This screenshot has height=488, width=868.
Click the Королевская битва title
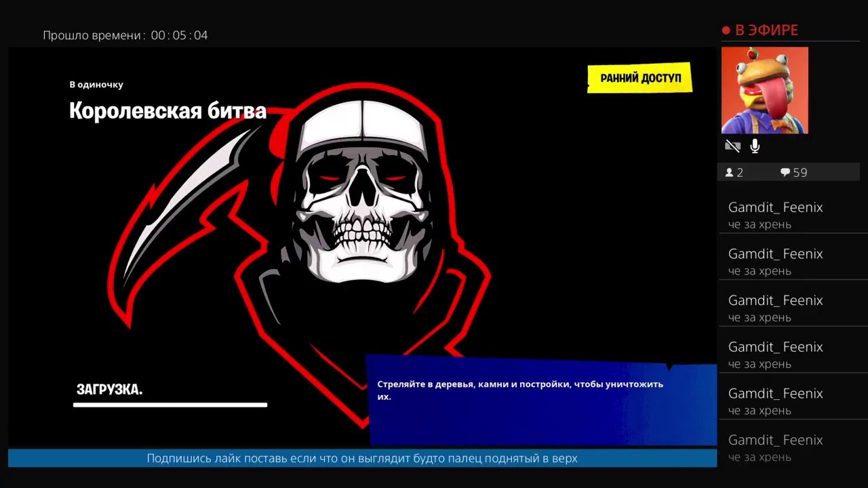pyautogui.click(x=167, y=110)
